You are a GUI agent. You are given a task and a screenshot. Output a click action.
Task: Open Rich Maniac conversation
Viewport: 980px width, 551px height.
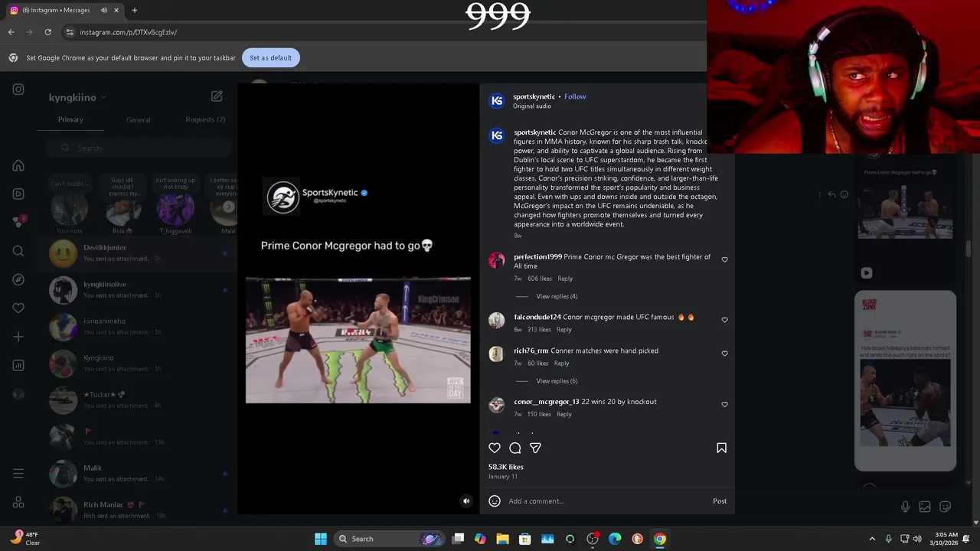pos(139,510)
